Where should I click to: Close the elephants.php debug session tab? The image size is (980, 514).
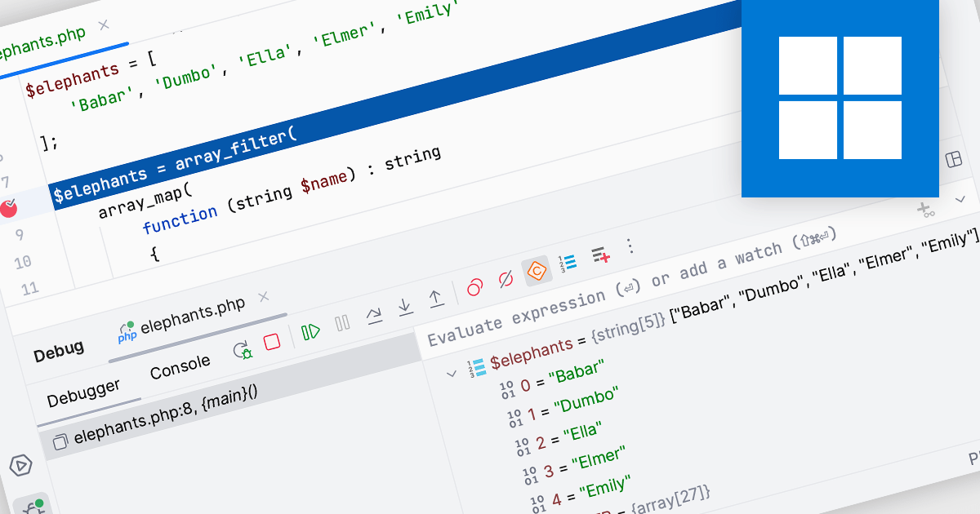pos(263,296)
